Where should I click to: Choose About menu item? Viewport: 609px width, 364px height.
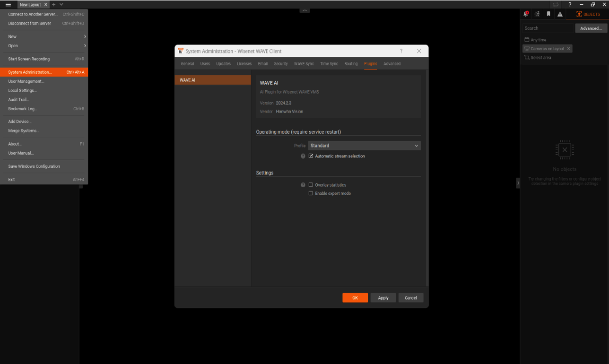point(44,144)
